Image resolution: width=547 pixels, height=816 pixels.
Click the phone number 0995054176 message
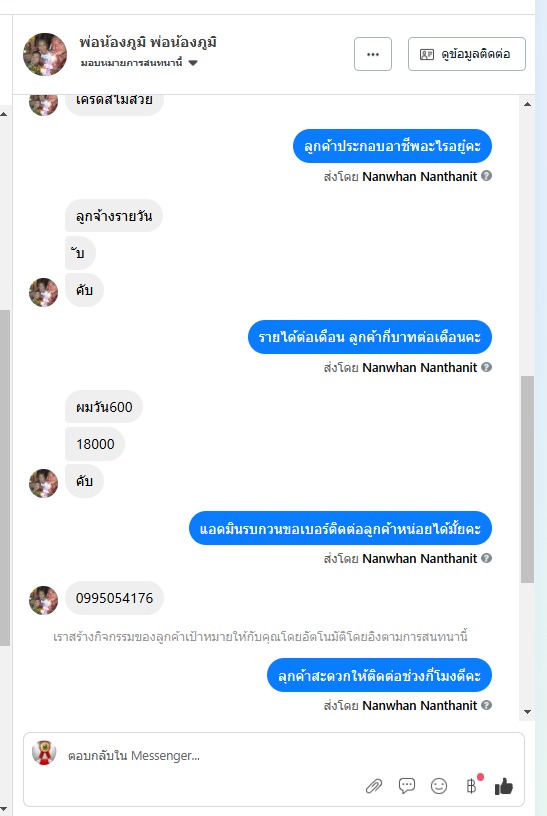pos(115,598)
